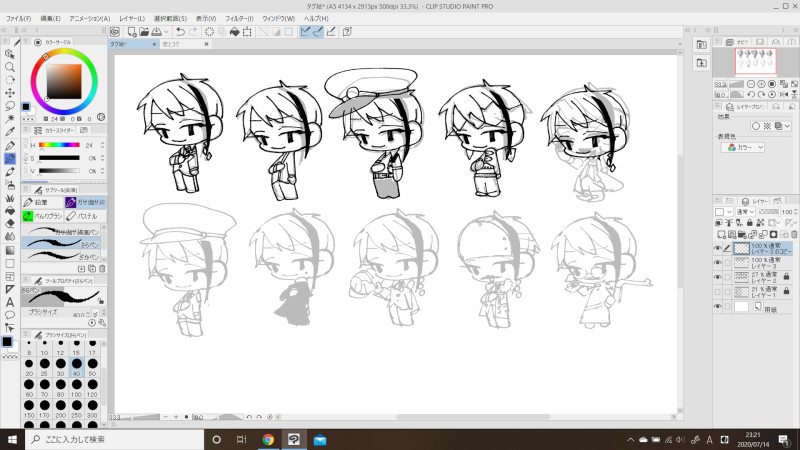
Task: Select the Eraser tool
Action: (x=9, y=224)
